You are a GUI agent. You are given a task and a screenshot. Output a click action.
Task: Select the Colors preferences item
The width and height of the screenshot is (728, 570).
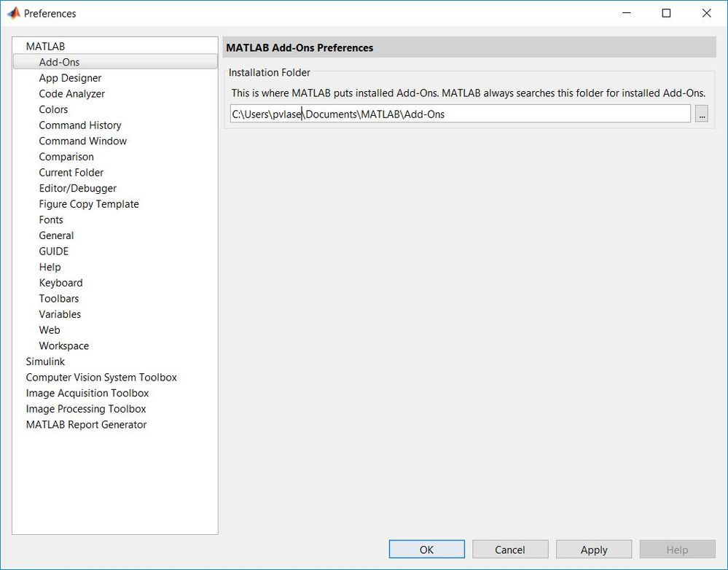[x=53, y=109]
